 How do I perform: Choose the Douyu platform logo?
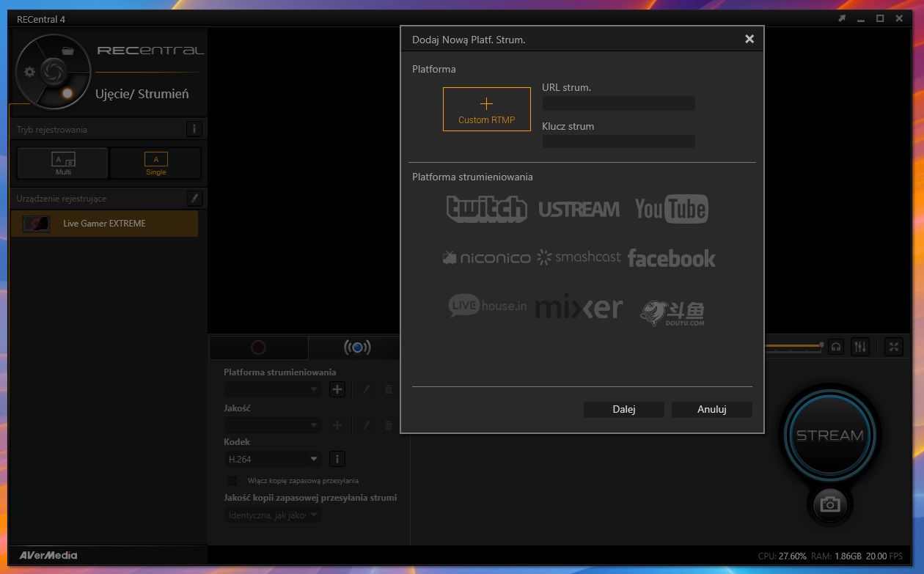coord(672,312)
